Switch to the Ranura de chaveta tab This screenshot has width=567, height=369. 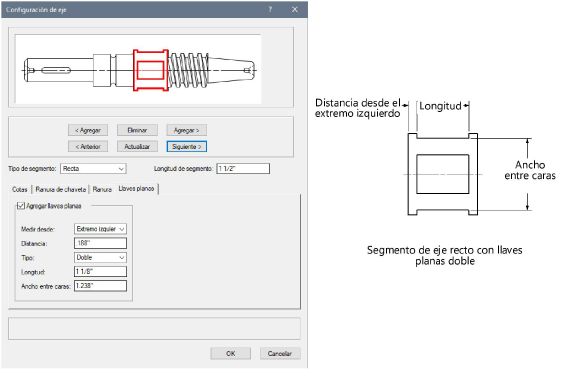point(60,189)
